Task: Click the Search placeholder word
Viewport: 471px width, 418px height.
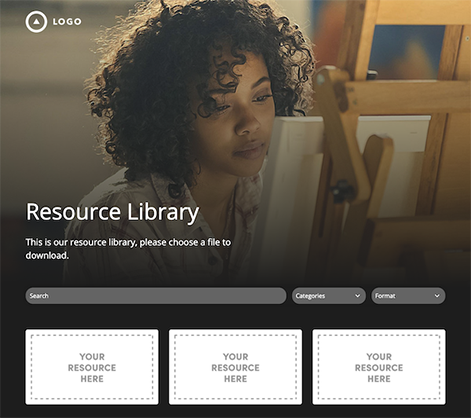Action: 39,296
